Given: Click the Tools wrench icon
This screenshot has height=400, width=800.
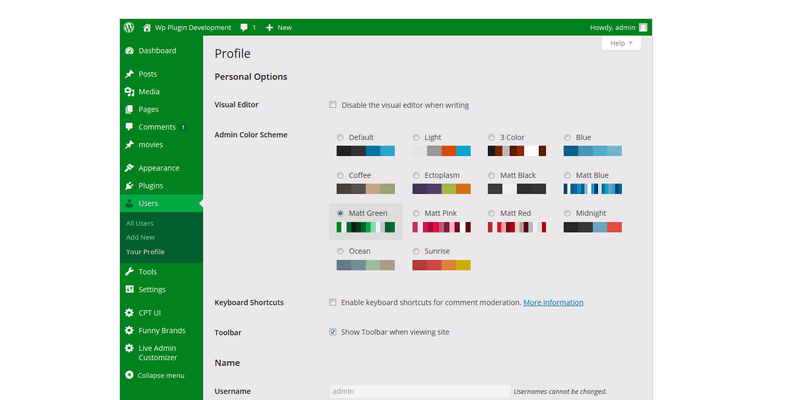Looking at the screenshot, I should coord(129,272).
